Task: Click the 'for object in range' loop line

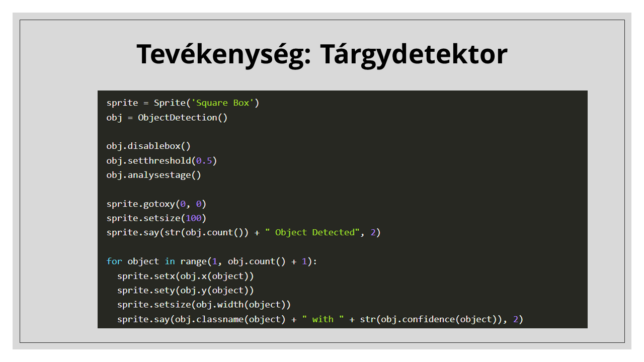Action: click(212, 261)
